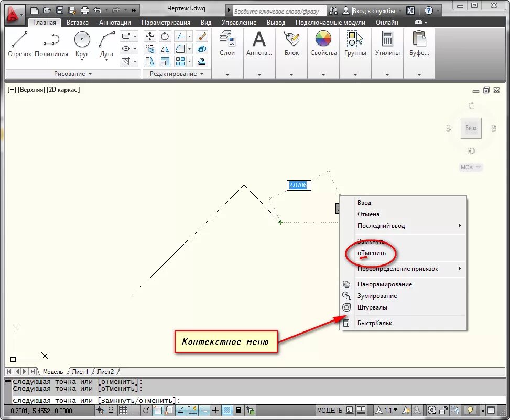510x420 pixels.
Task: Click the Print icon in quick access toolbar
Action: point(84,10)
